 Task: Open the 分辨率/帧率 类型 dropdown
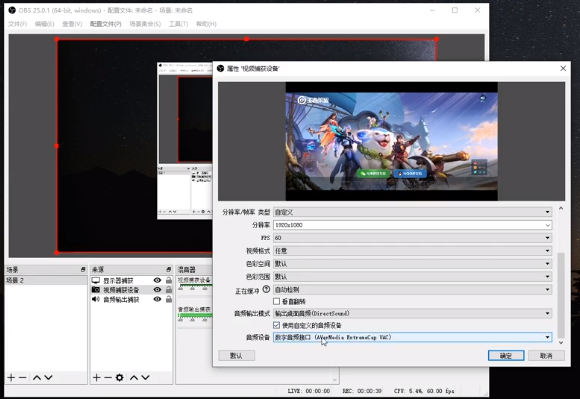(x=412, y=212)
